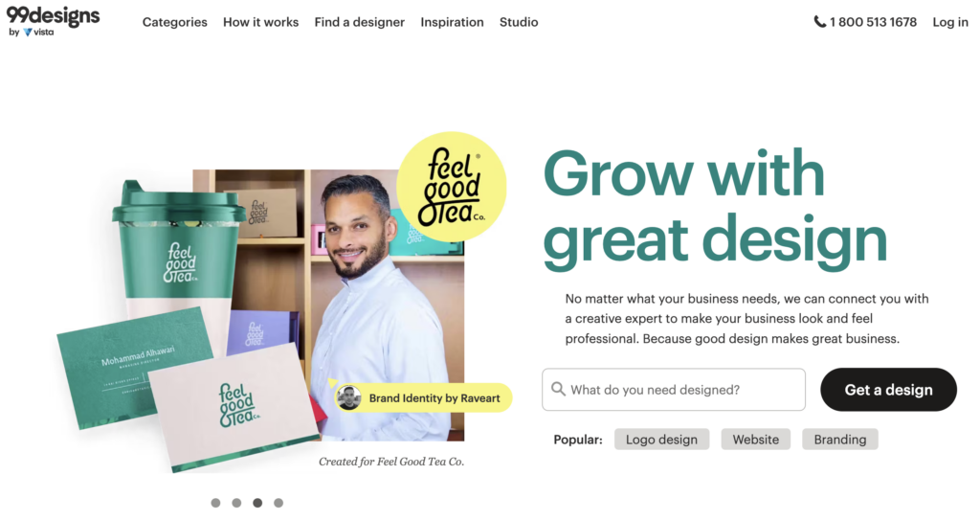Click the yellow Feel Good Tea logo circle
Image resolution: width=980 pixels, height=520 pixels.
point(452,187)
